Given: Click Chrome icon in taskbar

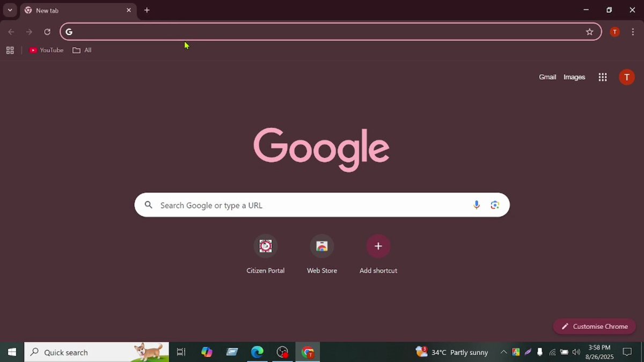Looking at the screenshot, I should pos(308,352).
